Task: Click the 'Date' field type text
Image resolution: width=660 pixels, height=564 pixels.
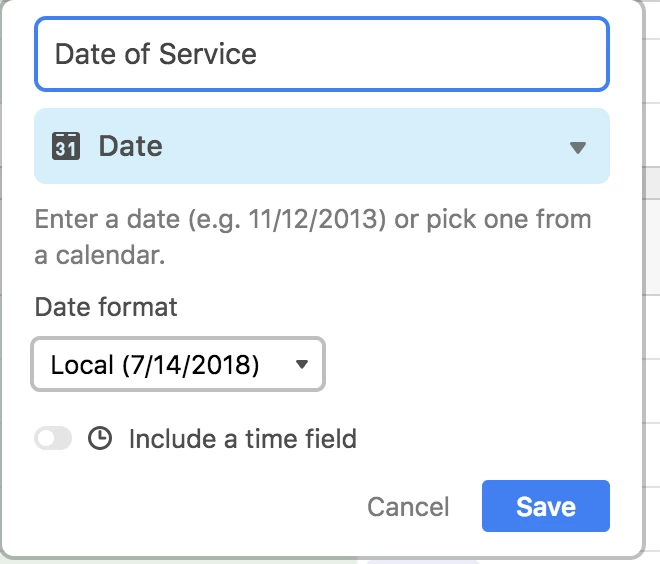Action: click(x=130, y=146)
